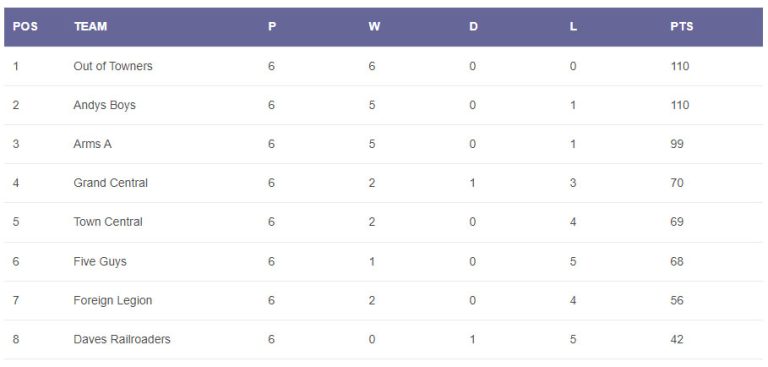Click Foreign Legion points value 56
This screenshot has height=367, width=768.
[x=677, y=300]
